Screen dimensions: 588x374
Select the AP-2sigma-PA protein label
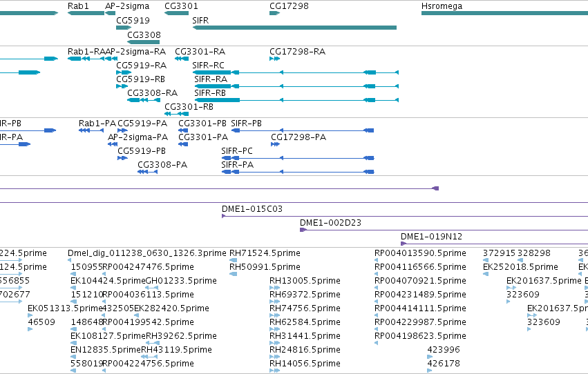pos(137,137)
